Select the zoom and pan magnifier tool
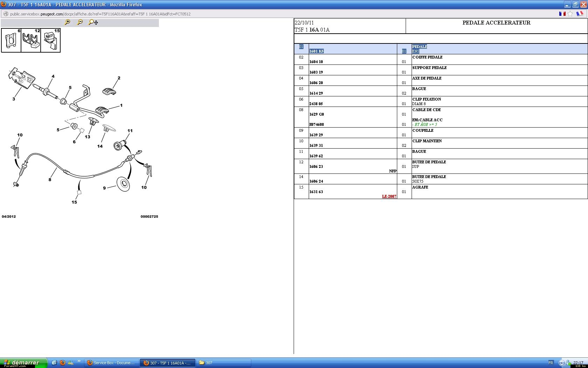588x368 pixels. click(x=93, y=22)
